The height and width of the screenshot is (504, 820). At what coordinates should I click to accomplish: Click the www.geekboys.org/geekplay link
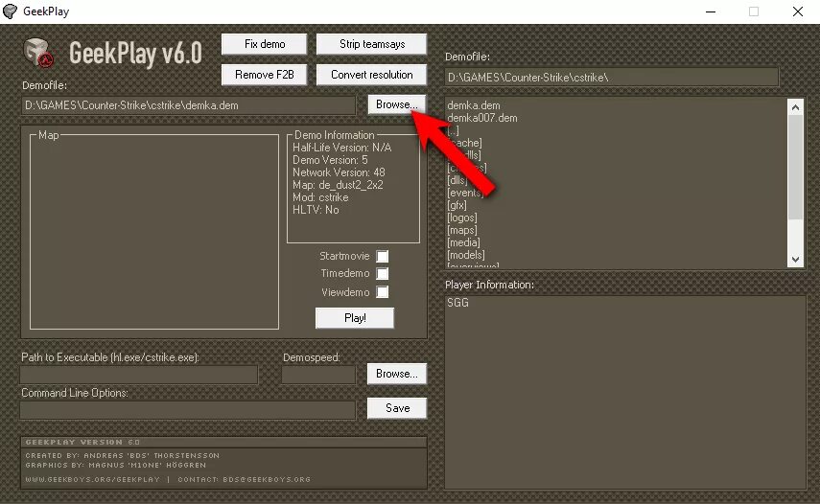click(x=93, y=479)
